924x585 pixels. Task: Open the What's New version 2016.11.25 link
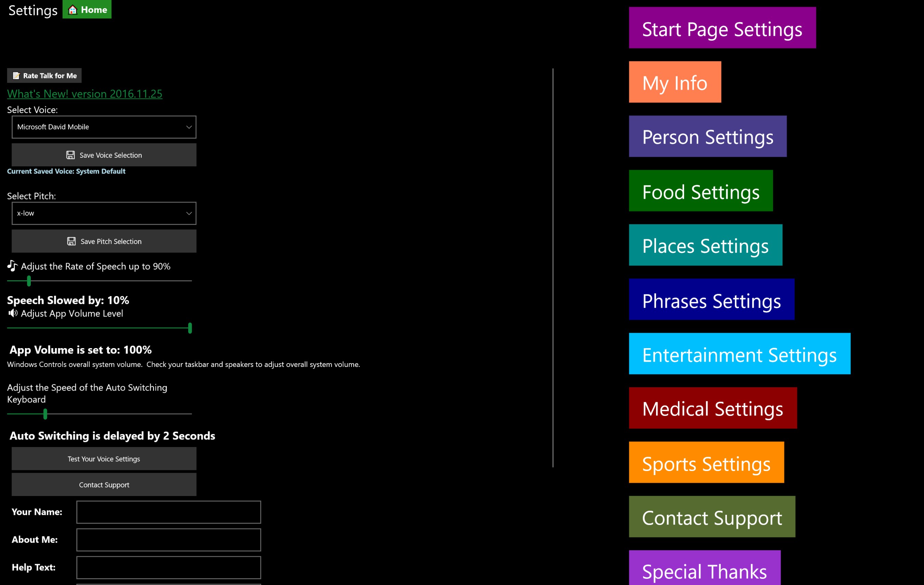coord(85,94)
